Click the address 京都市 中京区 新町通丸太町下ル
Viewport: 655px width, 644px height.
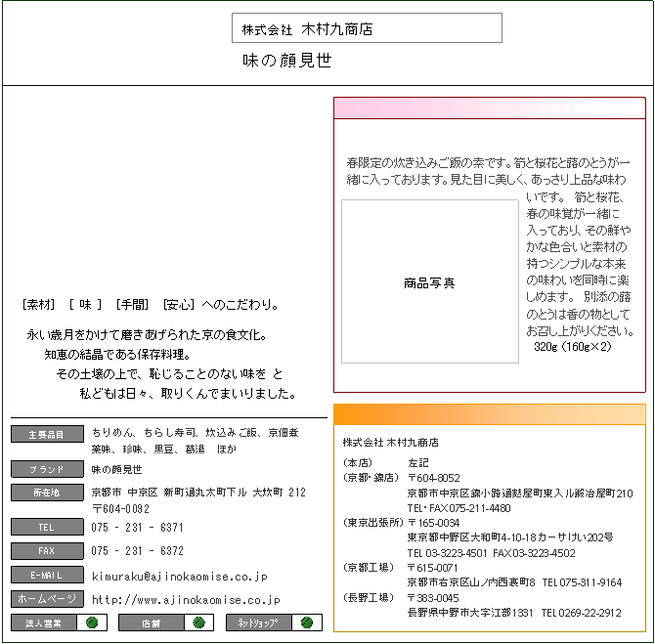coord(169,493)
